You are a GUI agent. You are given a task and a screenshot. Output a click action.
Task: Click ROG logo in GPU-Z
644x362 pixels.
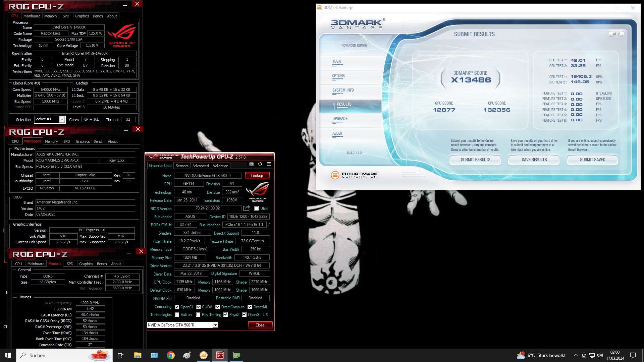pos(258,191)
